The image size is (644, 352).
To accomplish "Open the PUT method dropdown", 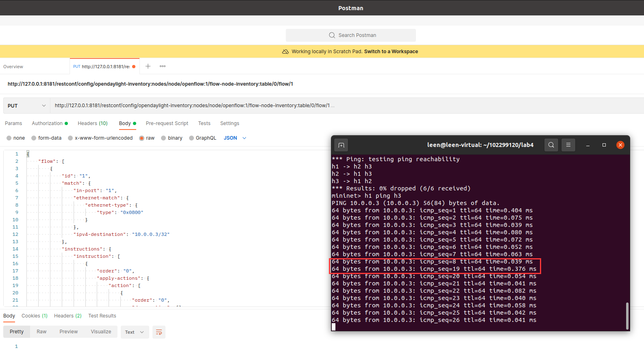I will click(x=26, y=106).
